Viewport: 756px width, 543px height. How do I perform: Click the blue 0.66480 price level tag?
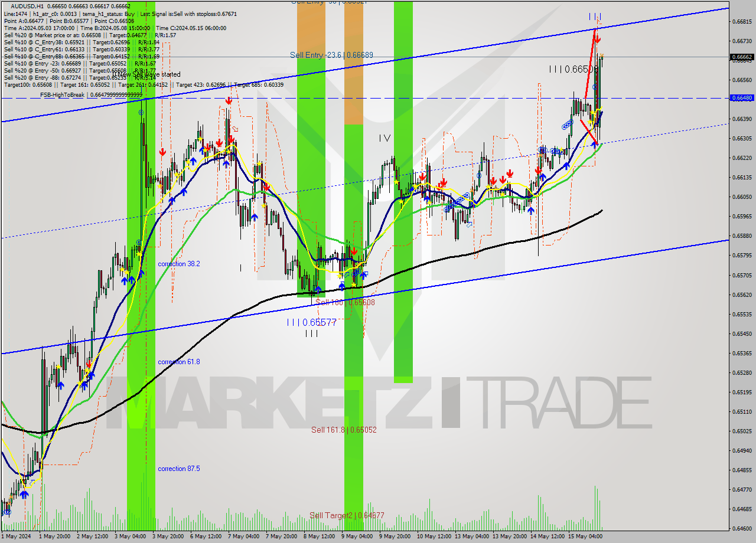click(742, 98)
